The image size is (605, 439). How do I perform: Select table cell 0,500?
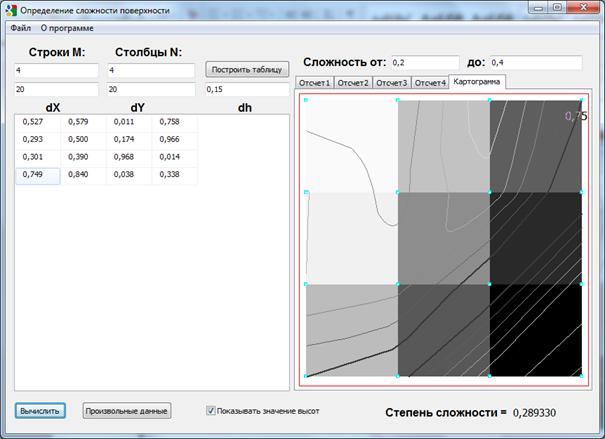point(83,140)
